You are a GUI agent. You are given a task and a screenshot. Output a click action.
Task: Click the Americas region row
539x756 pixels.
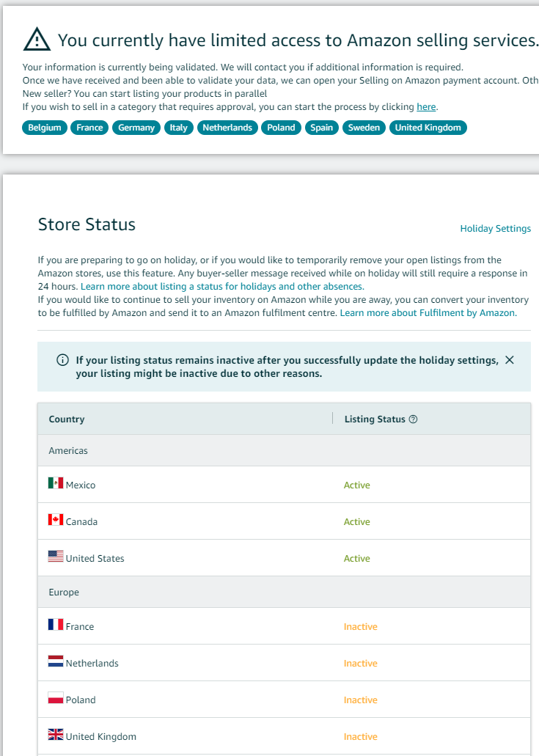tap(284, 450)
